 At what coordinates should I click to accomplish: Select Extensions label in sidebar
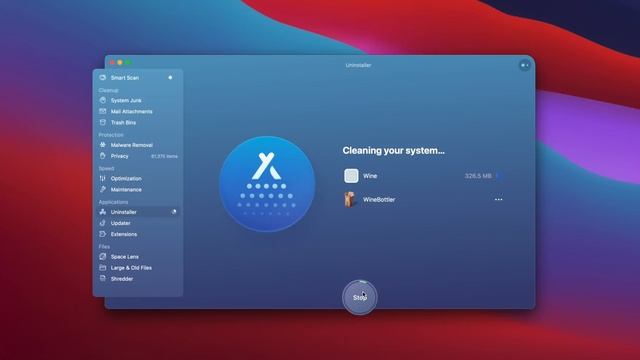click(x=124, y=234)
